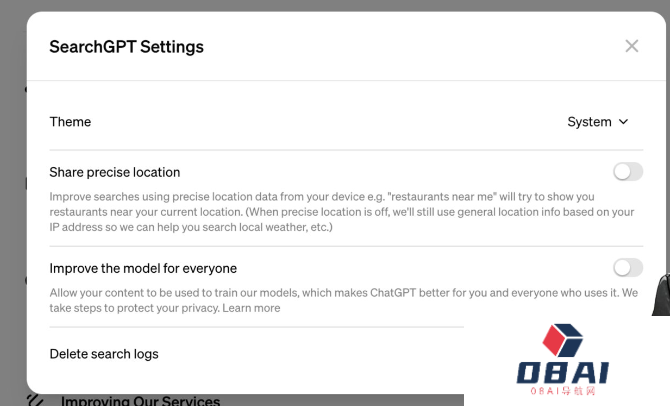Open the Improving Our Services section heading
The image size is (670, 406).
click(x=140, y=401)
